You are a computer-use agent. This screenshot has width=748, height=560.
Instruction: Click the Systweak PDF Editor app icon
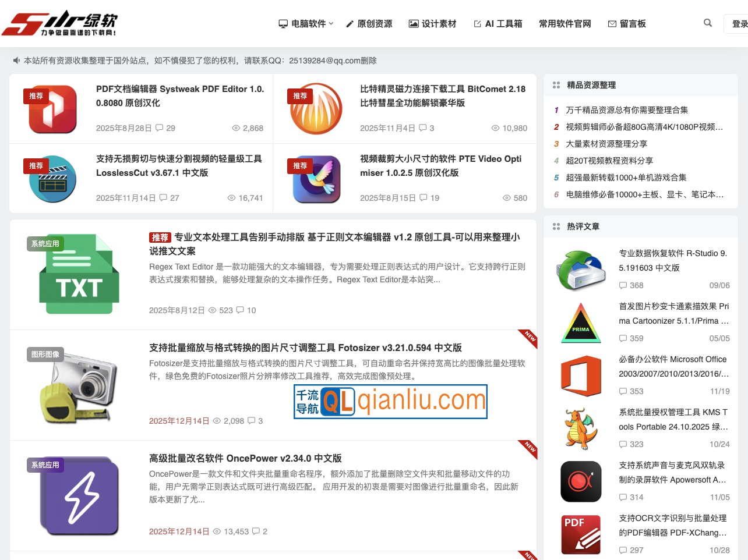pos(51,109)
